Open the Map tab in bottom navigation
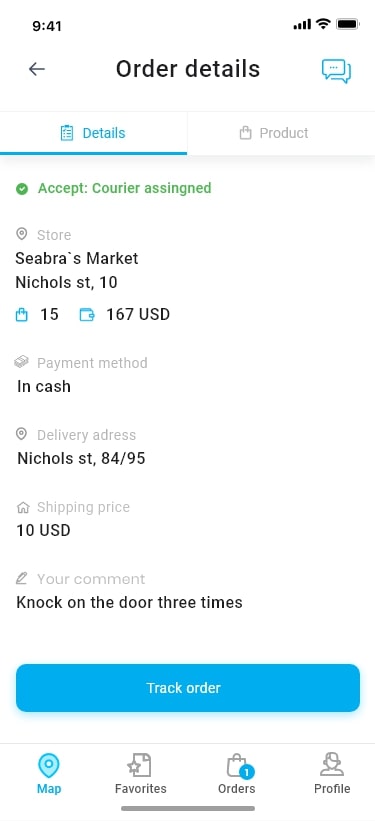The image size is (375, 821). [49, 774]
